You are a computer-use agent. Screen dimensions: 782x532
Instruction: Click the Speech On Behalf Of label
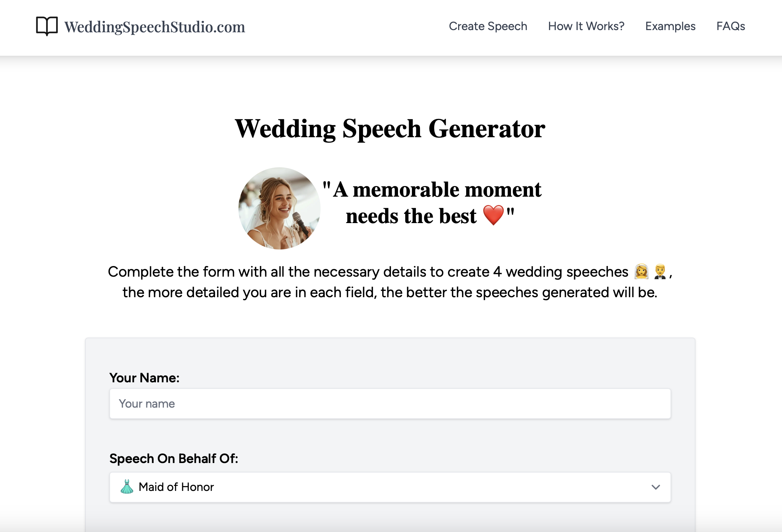pyautogui.click(x=174, y=459)
